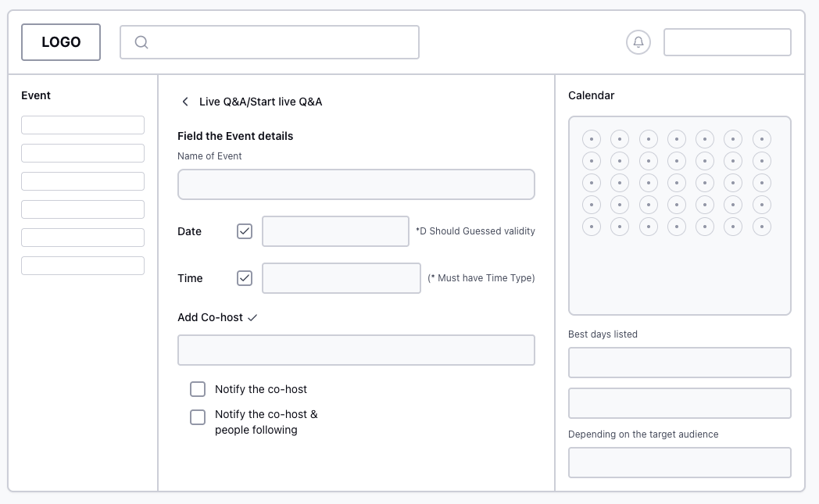Click the Add Co-host input field

pyautogui.click(x=356, y=350)
